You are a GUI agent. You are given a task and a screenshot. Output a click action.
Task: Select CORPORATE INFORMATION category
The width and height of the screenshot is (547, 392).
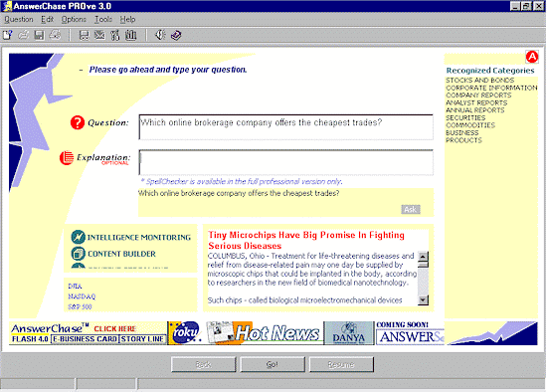(x=491, y=88)
